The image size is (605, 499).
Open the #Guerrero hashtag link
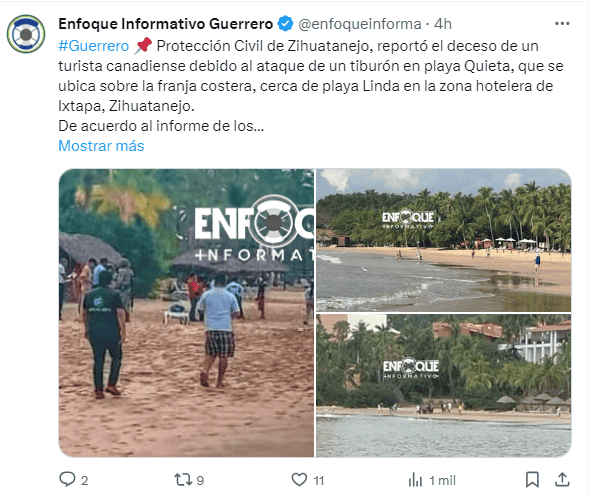93,46
